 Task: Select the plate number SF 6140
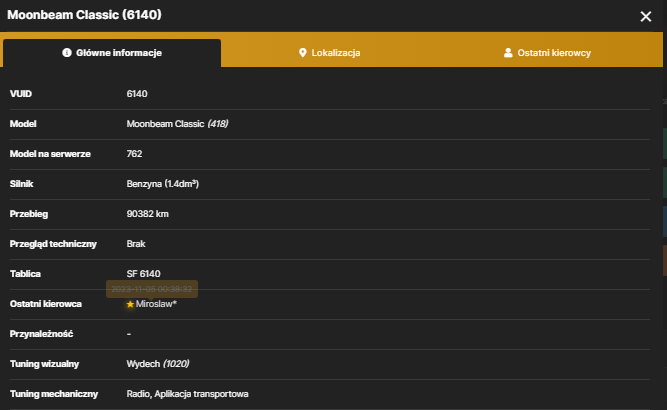[x=143, y=274]
